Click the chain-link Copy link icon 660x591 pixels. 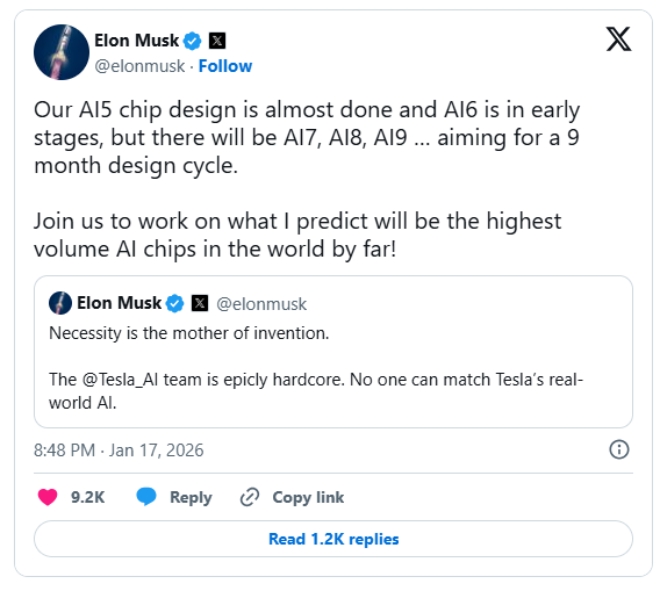(250, 497)
